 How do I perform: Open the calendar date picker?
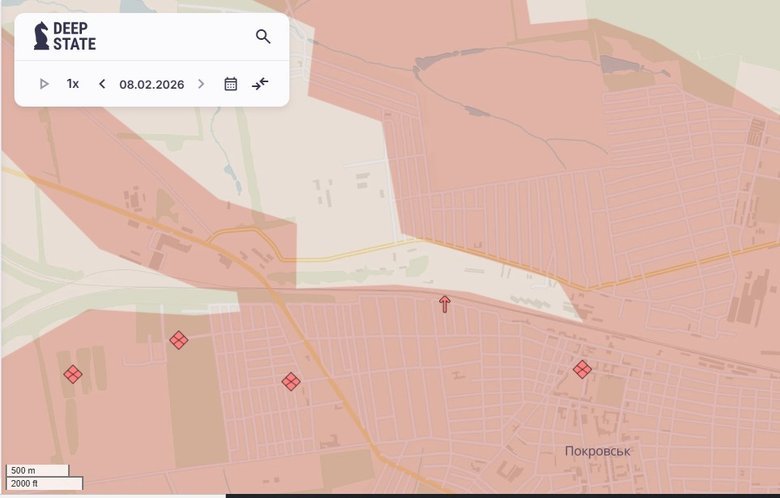click(231, 84)
